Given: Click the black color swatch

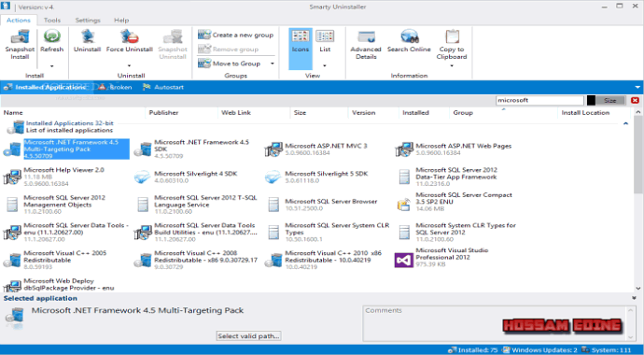Looking at the screenshot, I should pos(591,100).
